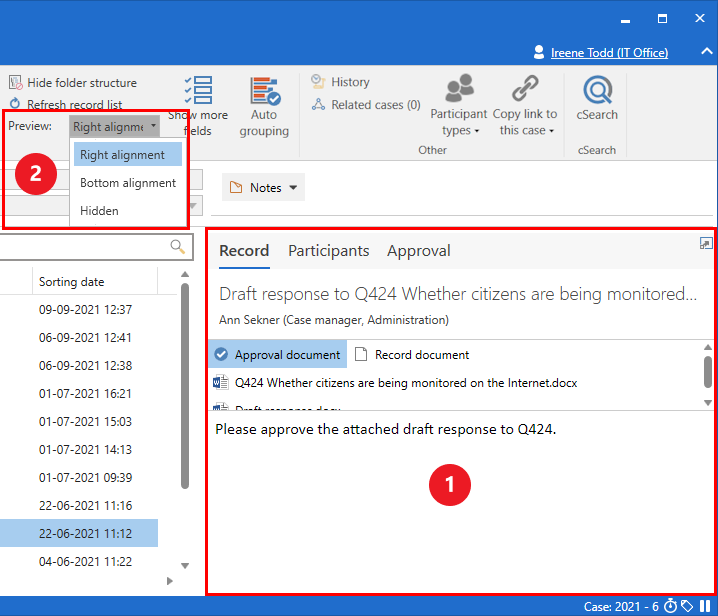Expand the Participant types dropdown arrow
Screen dimensions: 718x616
(477, 131)
